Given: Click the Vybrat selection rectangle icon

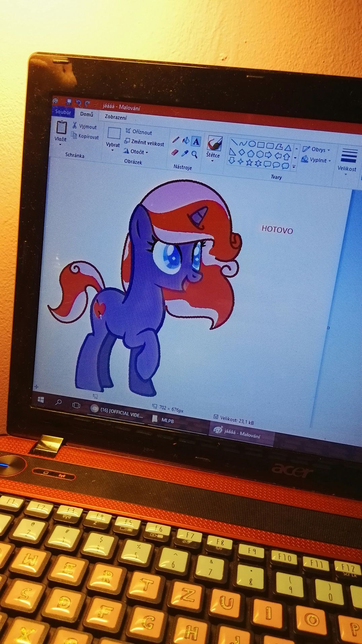Looking at the screenshot, I should [114, 133].
